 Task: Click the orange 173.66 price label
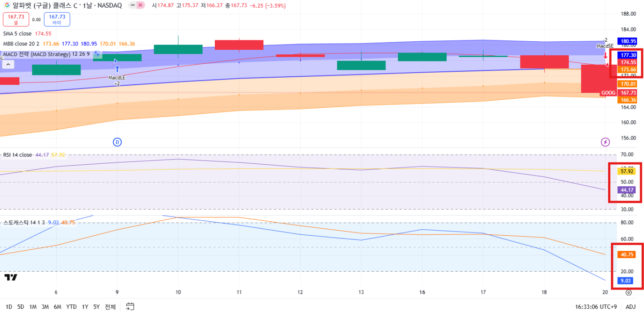(628, 70)
